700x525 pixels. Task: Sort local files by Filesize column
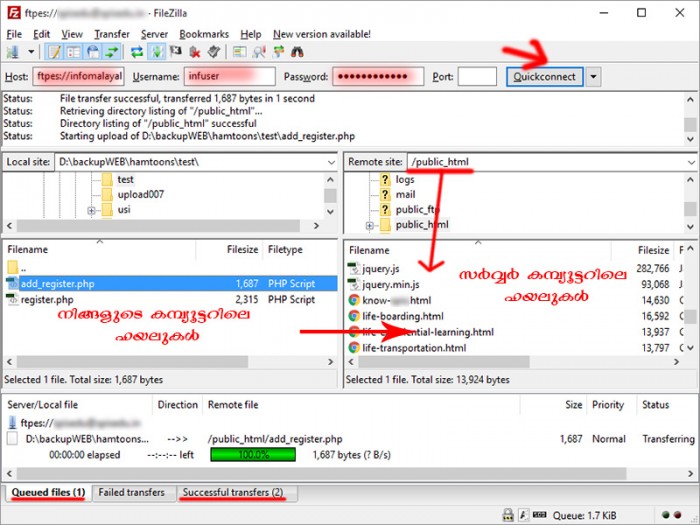242,250
